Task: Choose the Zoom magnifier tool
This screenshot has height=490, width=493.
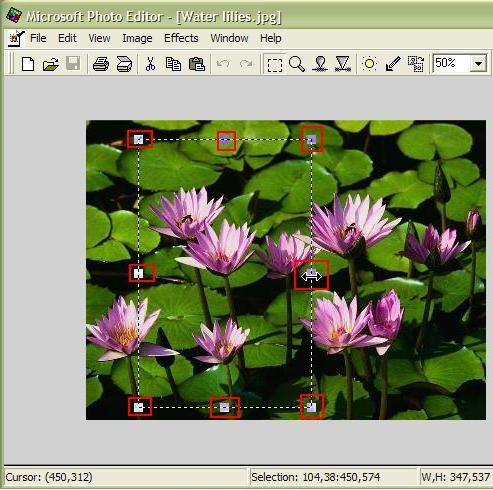Action: (297, 64)
